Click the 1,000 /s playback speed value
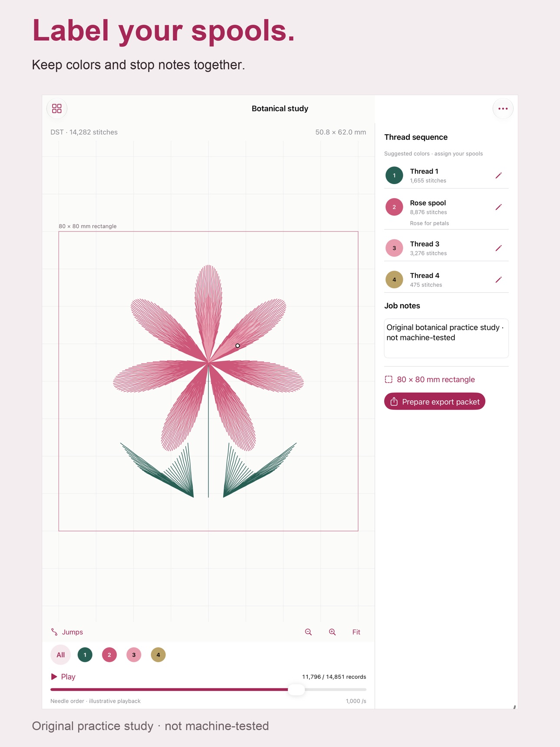 (x=356, y=701)
